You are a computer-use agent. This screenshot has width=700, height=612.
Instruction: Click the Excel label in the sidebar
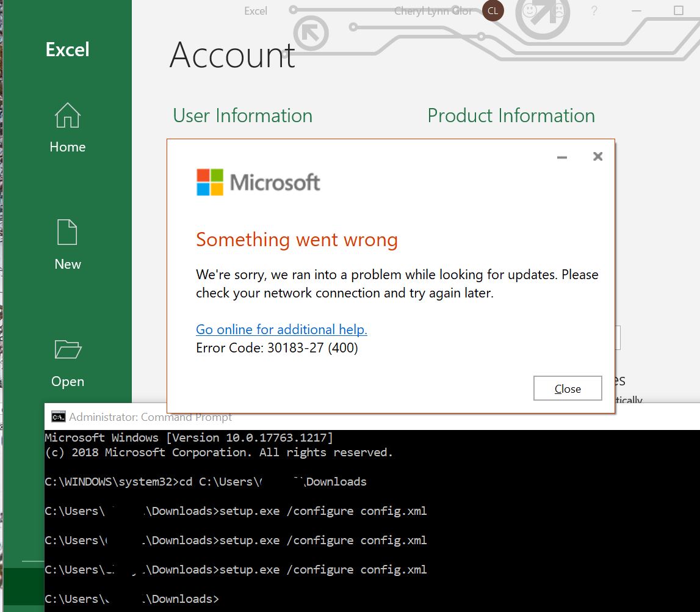(x=67, y=49)
